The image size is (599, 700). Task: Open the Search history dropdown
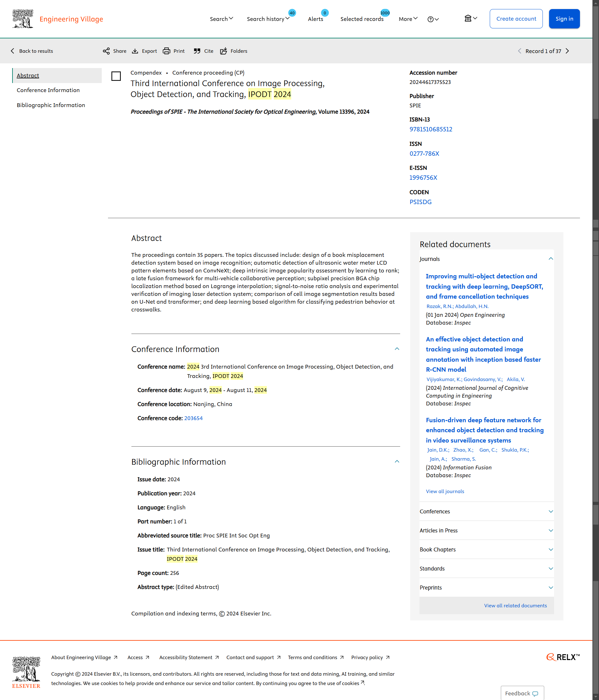(x=268, y=19)
